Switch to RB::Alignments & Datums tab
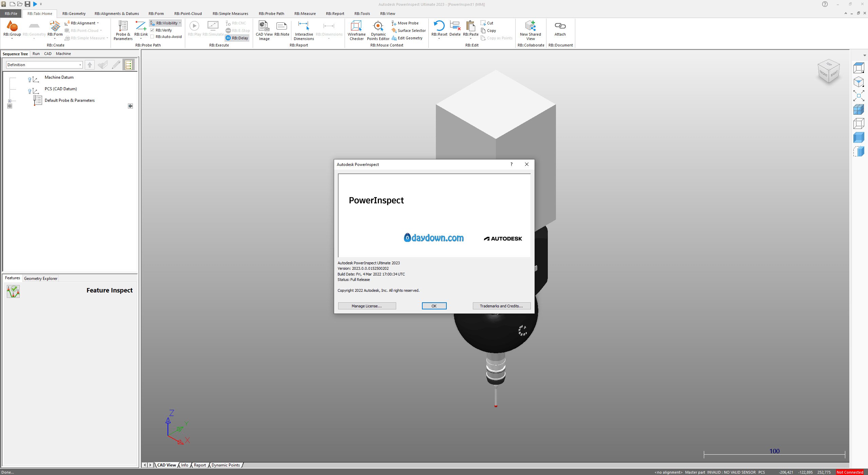This screenshot has height=475, width=868. tap(117, 14)
